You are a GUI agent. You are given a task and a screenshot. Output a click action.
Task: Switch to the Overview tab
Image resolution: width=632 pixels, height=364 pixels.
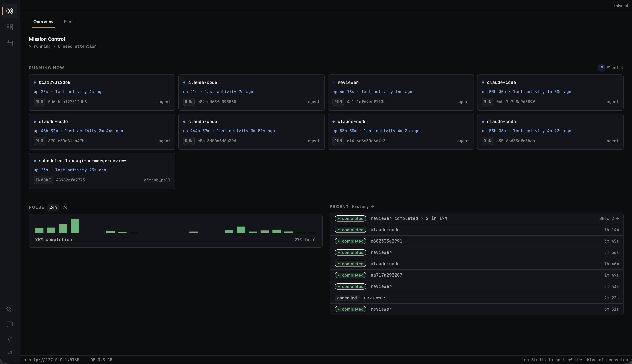pyautogui.click(x=43, y=22)
